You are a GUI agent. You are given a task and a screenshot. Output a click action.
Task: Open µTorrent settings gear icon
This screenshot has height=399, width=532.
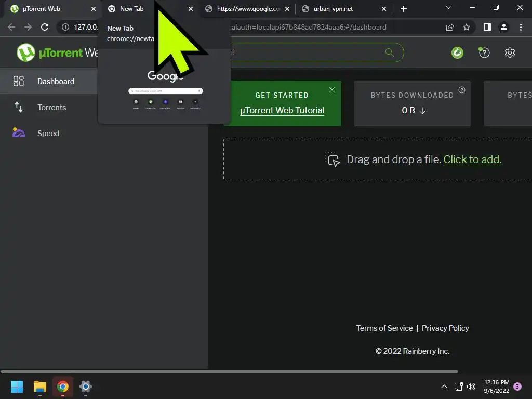510,52
